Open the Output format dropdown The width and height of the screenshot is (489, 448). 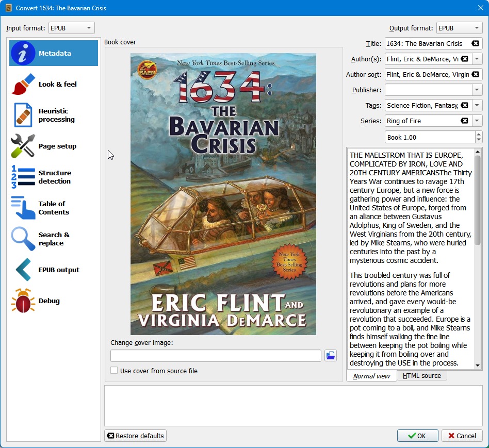click(x=460, y=28)
